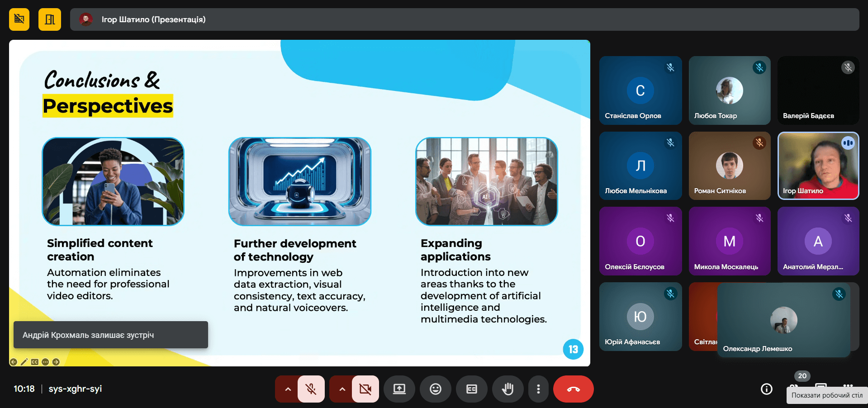
Task: Unmute your microphone
Action: tap(311, 389)
